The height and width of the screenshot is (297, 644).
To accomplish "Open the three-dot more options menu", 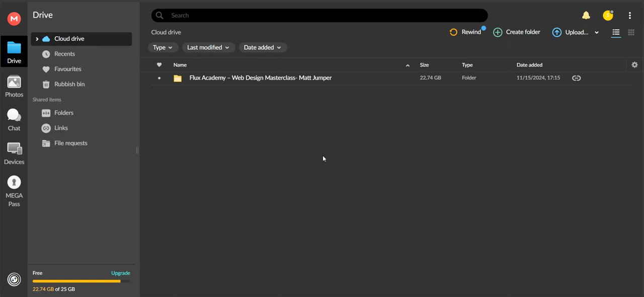I will click(629, 16).
